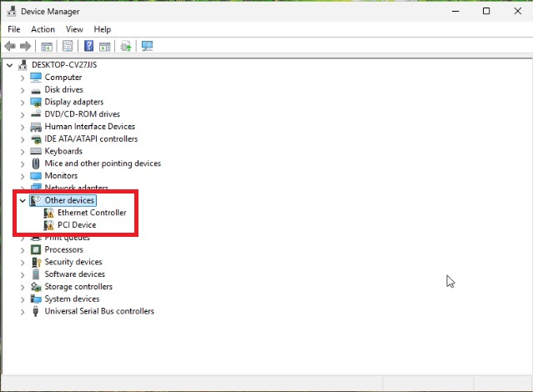
Task: Select the PCI Device entry
Action: pyautogui.click(x=77, y=225)
